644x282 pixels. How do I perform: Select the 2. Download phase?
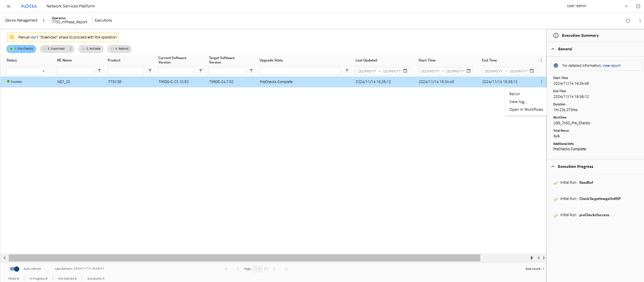click(54, 49)
